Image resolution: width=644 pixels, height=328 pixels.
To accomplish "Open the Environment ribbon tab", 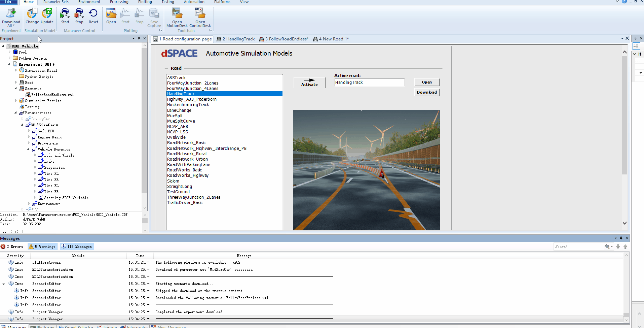I will click(89, 2).
